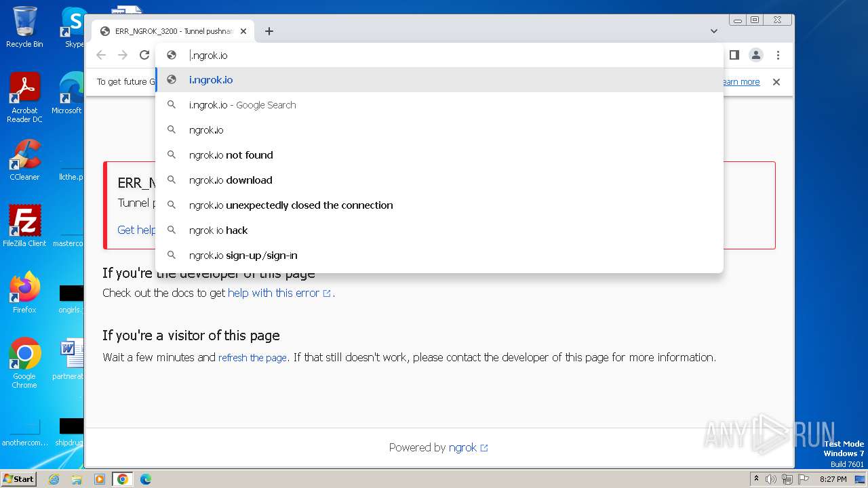Click the refresh the page link

(252, 357)
